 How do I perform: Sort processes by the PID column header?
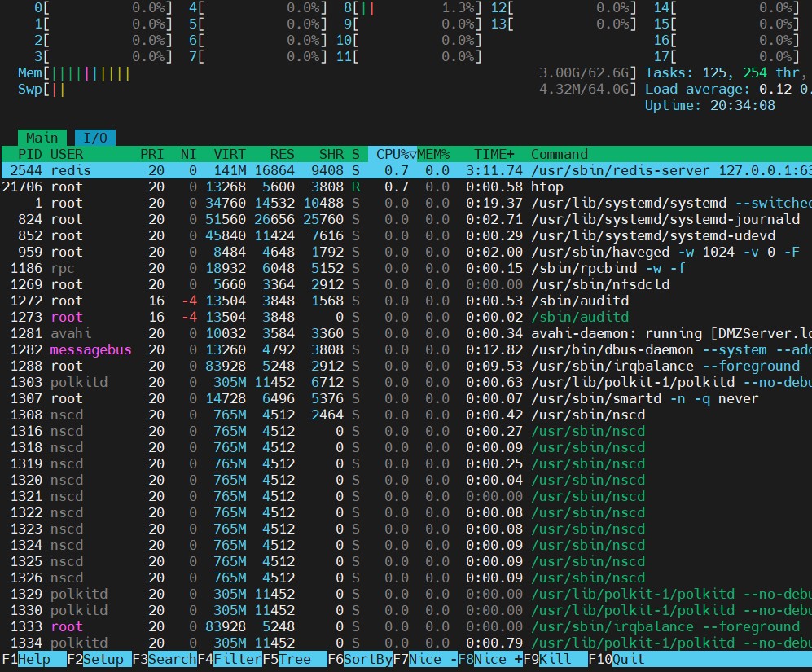coord(30,154)
